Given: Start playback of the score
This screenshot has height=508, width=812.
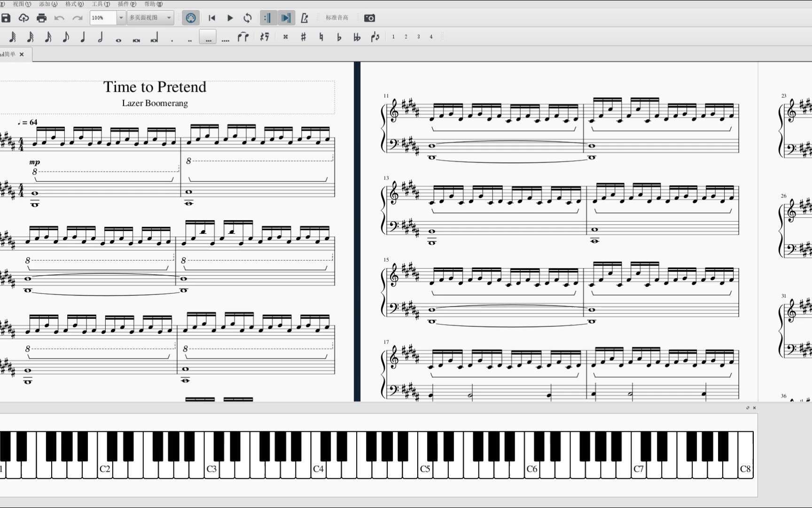Looking at the screenshot, I should (x=230, y=18).
